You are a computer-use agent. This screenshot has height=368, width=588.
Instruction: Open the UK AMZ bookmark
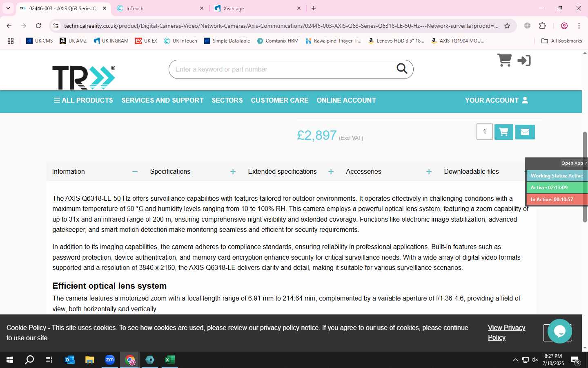73,41
